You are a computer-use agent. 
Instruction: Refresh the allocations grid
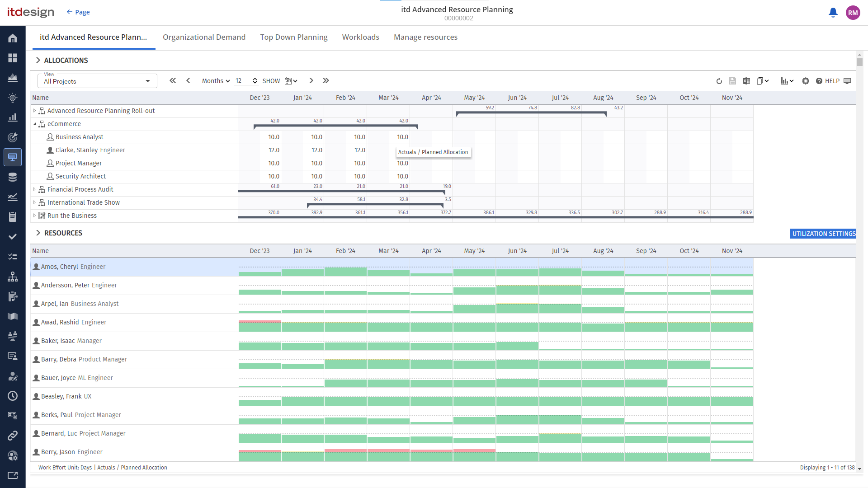(719, 81)
